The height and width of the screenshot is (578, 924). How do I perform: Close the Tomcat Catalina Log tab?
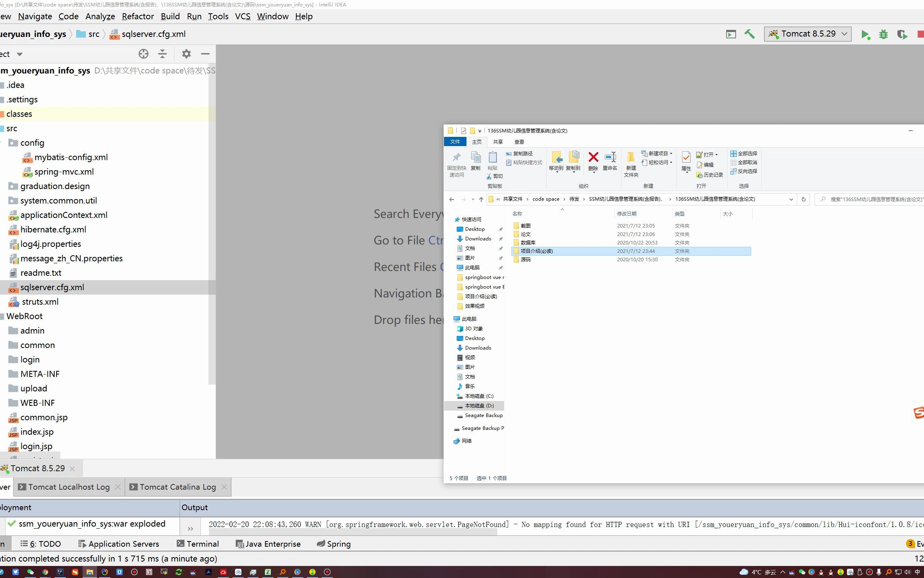224,487
